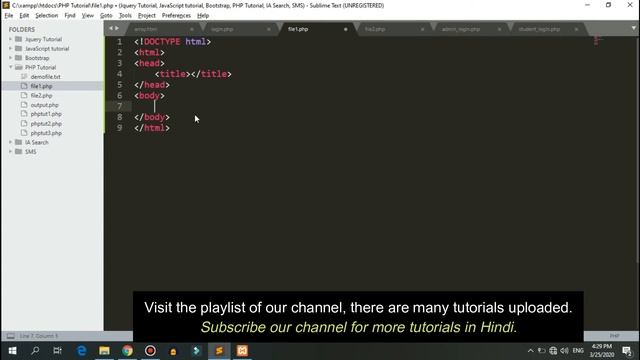Viewport: 640px width, 360px height.
Task: Click the body opening tag on line 6
Action: pos(149,96)
